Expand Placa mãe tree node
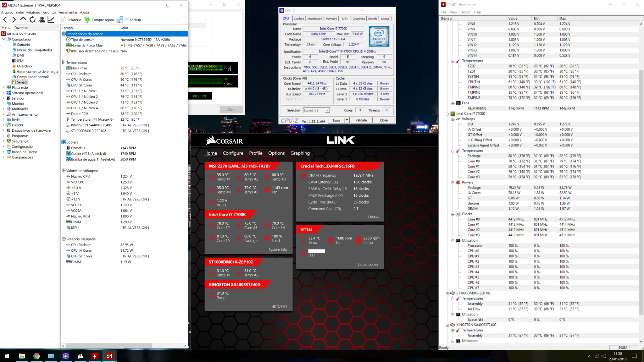Image resolution: width=644 pixels, height=362 pixels. pyautogui.click(x=3, y=88)
